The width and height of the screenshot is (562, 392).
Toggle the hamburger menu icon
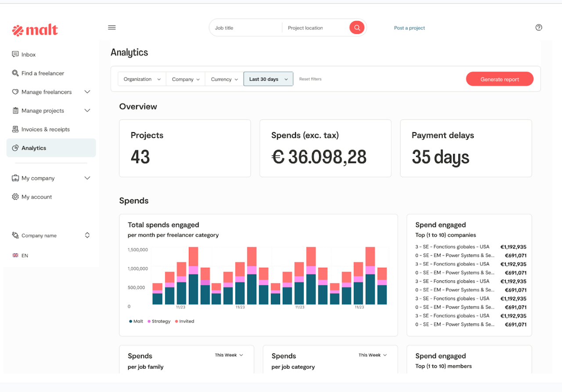[112, 28]
